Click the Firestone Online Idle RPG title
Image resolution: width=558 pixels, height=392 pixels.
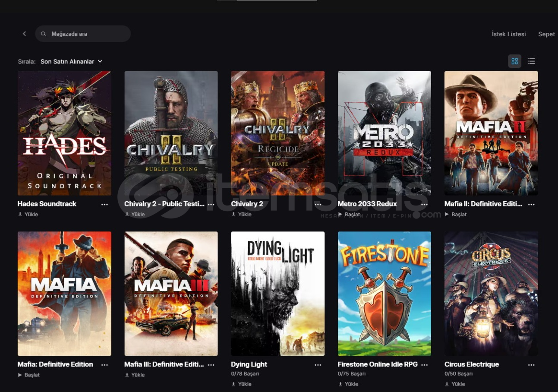point(378,364)
